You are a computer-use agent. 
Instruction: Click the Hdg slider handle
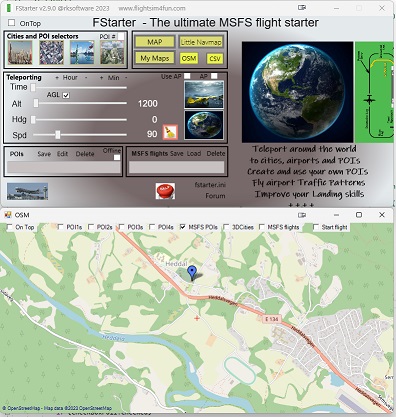pos(33,119)
